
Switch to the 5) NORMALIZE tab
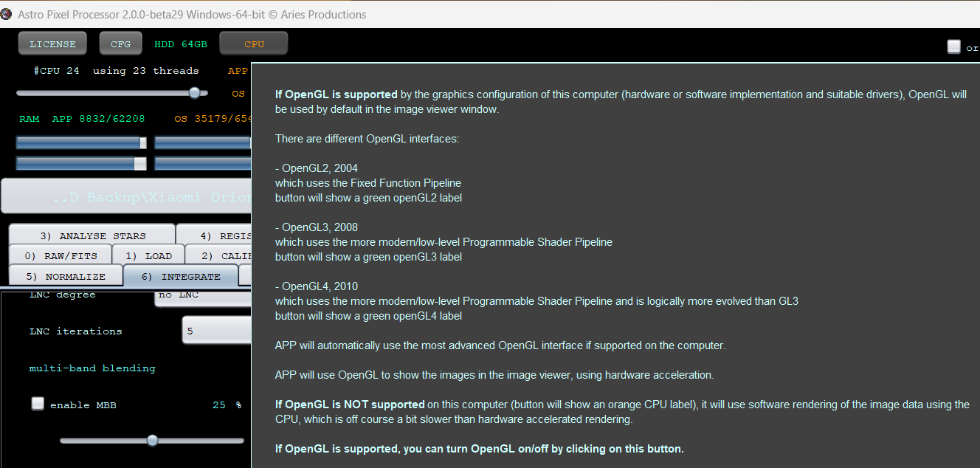pyautogui.click(x=65, y=275)
